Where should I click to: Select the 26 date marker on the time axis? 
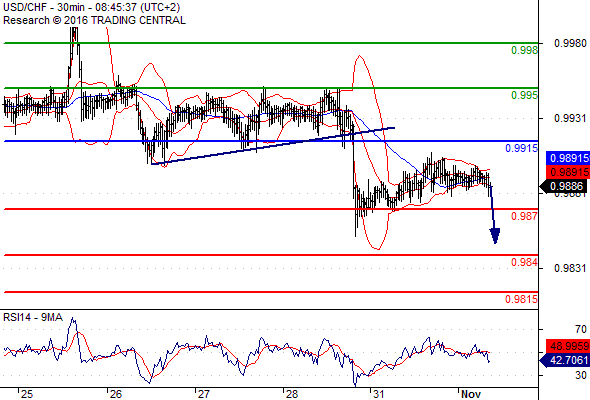[x=116, y=394]
